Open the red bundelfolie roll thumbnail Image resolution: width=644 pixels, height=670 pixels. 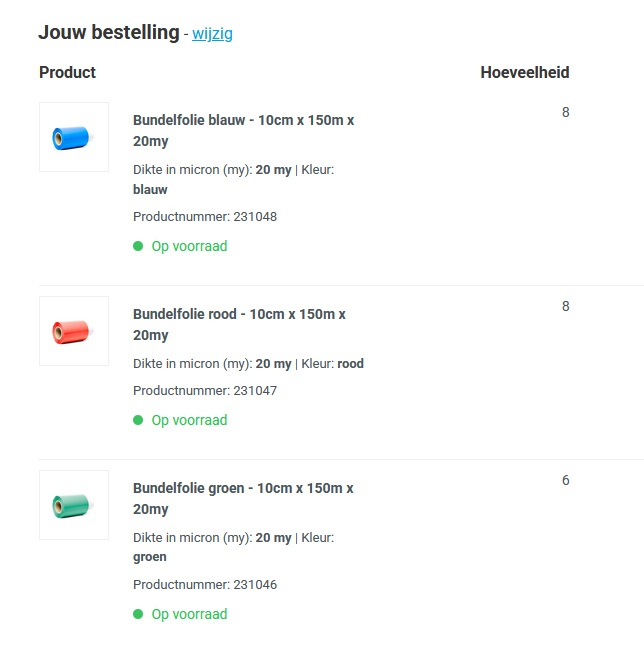74,331
